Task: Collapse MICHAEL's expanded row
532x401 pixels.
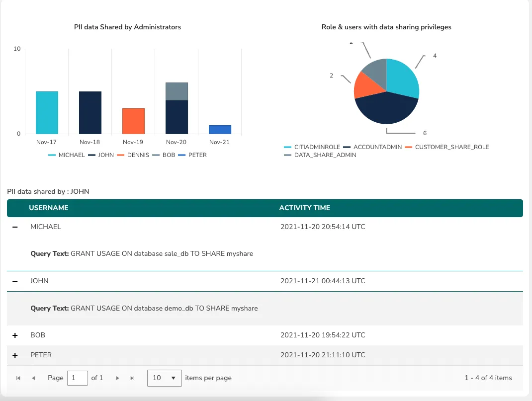Action: pos(14,227)
